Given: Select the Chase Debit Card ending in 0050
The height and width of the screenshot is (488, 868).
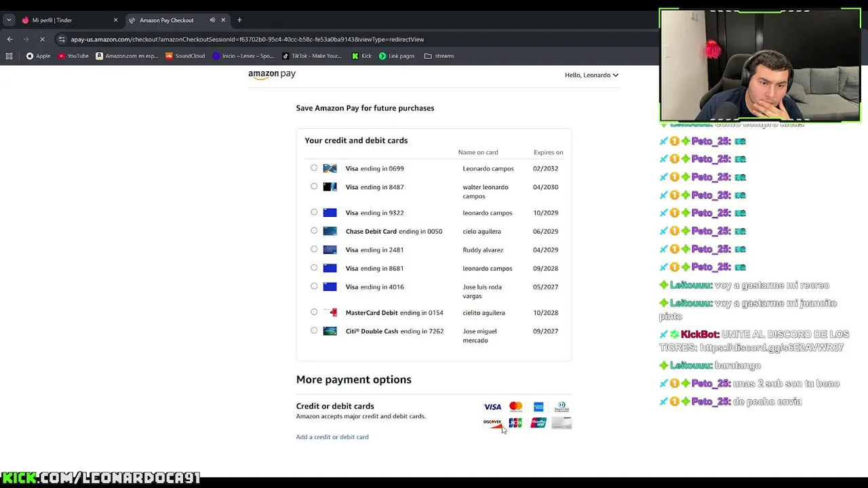Looking at the screenshot, I should tap(314, 230).
